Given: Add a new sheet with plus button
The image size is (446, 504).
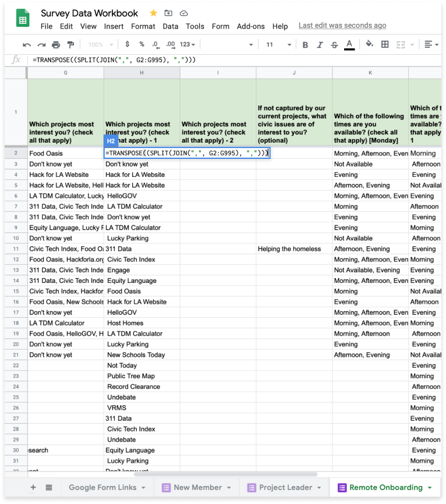Looking at the screenshot, I should point(33,488).
